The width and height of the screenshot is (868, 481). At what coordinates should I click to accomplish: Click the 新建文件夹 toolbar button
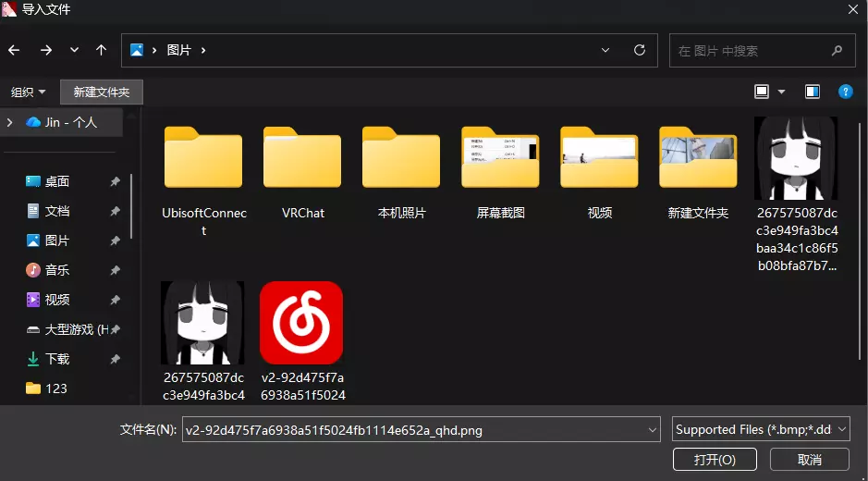click(x=102, y=92)
